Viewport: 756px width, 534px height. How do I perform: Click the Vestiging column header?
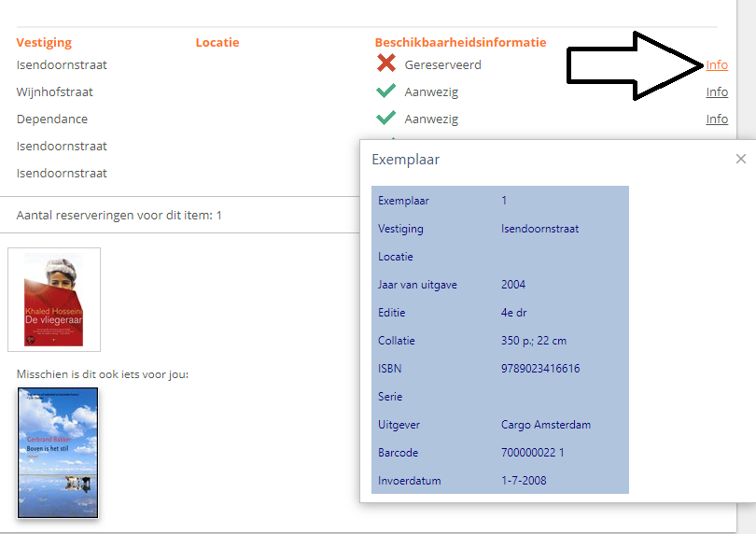(x=44, y=42)
